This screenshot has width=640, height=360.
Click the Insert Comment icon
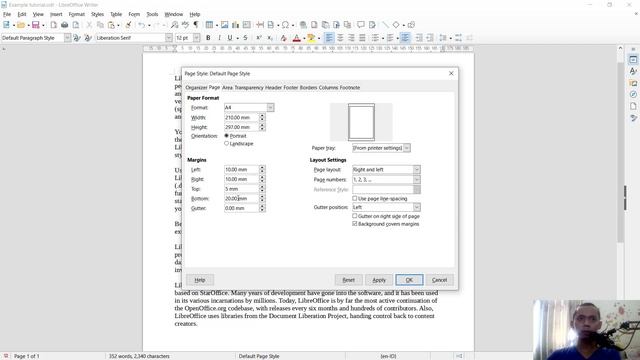[x=361, y=25]
